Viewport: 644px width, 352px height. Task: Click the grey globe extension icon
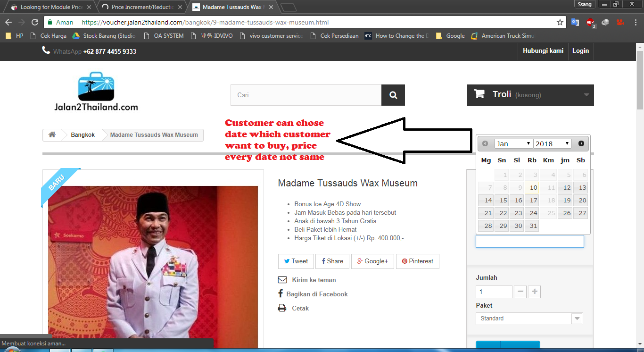[x=605, y=22]
